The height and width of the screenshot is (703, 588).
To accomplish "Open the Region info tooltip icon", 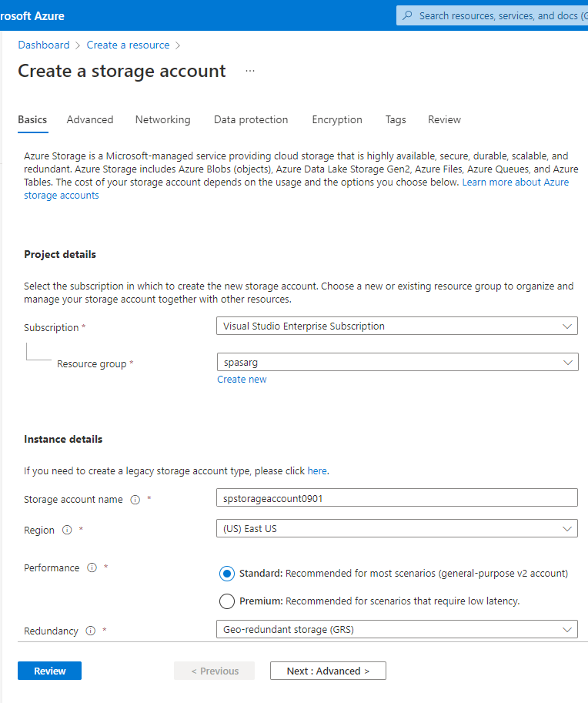I will pos(67,530).
